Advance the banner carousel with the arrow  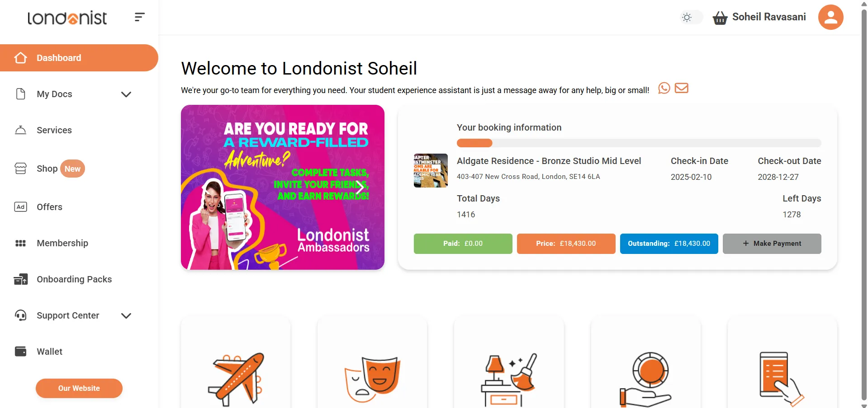360,187
